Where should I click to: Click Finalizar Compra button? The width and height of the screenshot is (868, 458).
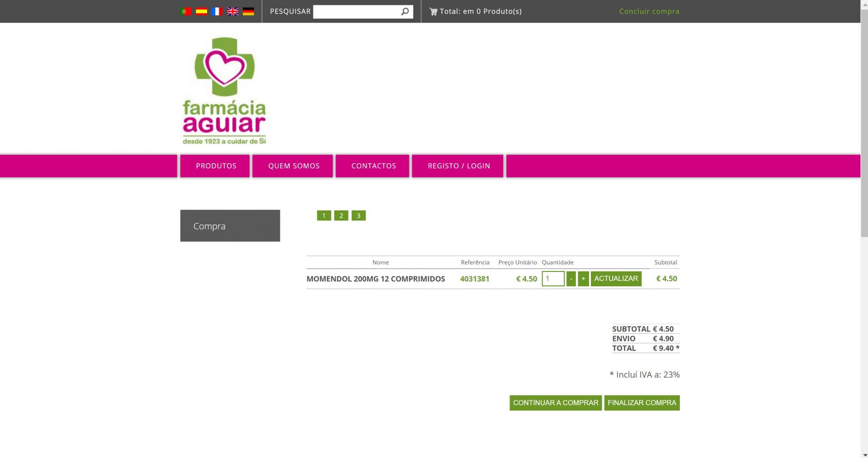(642, 402)
